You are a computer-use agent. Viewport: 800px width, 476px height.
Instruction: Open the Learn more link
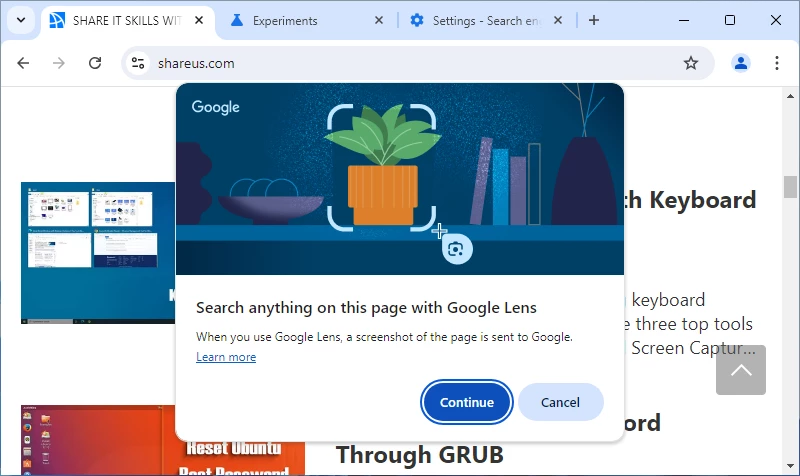pos(226,357)
